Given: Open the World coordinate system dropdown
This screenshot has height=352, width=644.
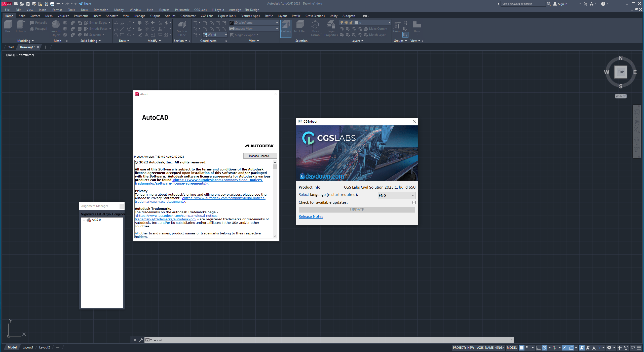Looking at the screenshot, I should [x=215, y=35].
